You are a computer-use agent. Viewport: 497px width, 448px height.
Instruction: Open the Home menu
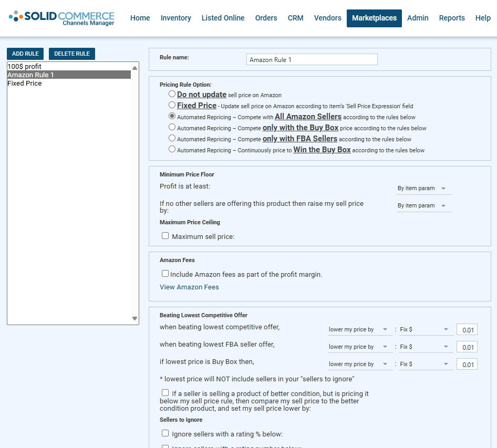tap(140, 18)
